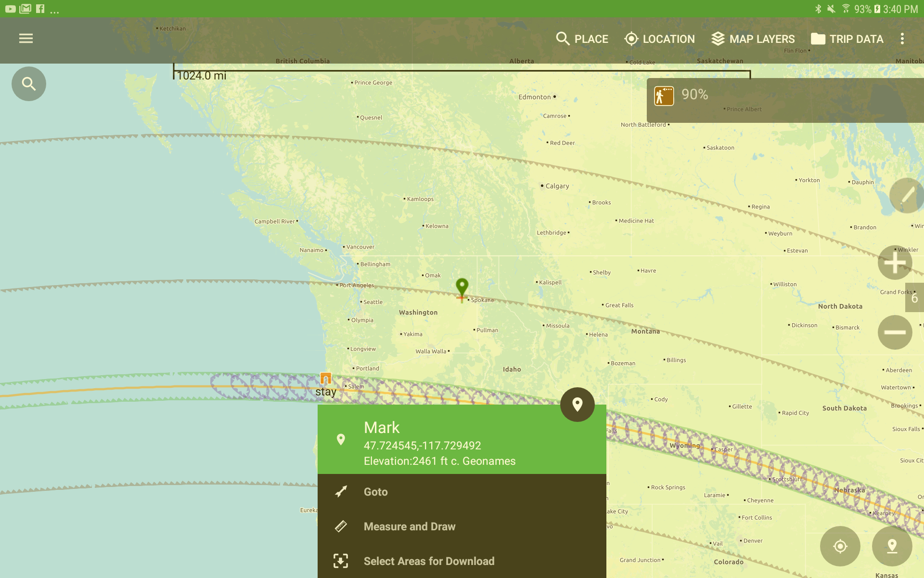Tap the pencil draw icon

[x=907, y=196]
